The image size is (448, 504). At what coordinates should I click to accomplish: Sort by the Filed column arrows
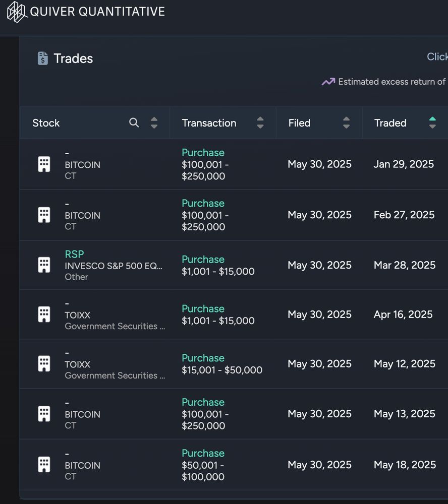click(x=346, y=123)
